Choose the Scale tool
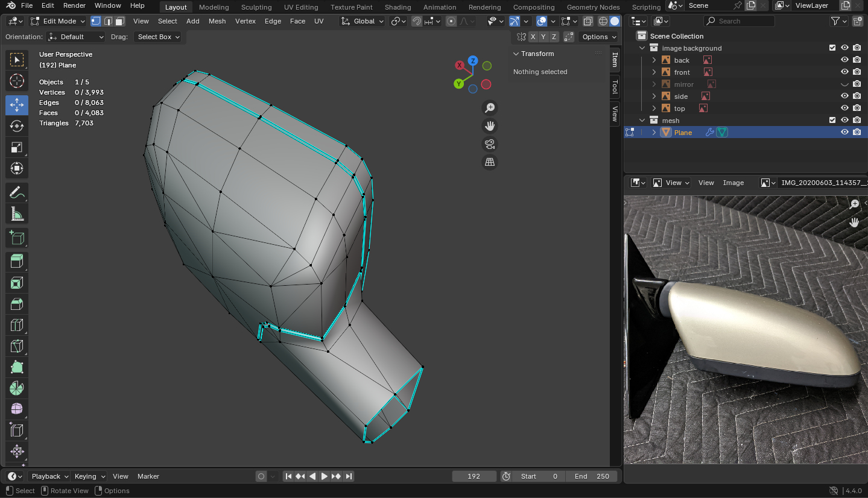The width and height of the screenshot is (868, 498). 17,148
